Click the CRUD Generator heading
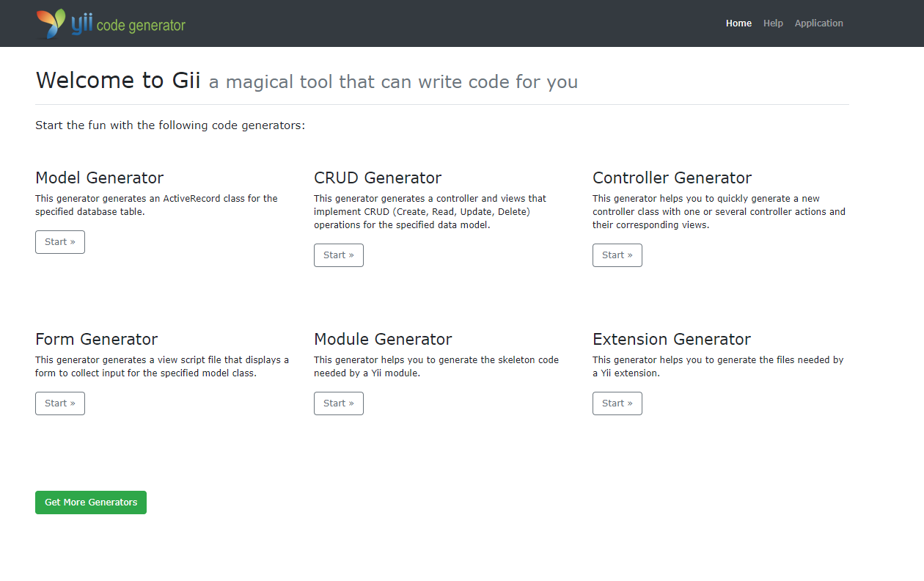This screenshot has width=924, height=581. (378, 178)
